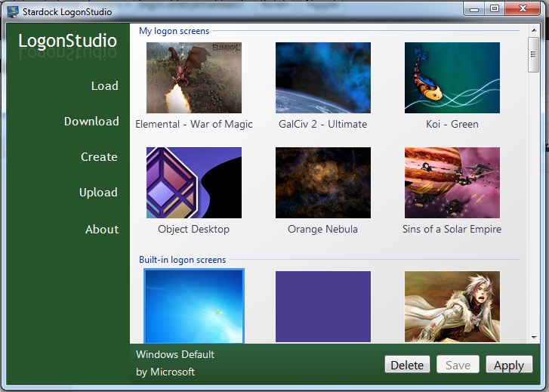Click the 'Object Desktop' caption

coord(193,229)
